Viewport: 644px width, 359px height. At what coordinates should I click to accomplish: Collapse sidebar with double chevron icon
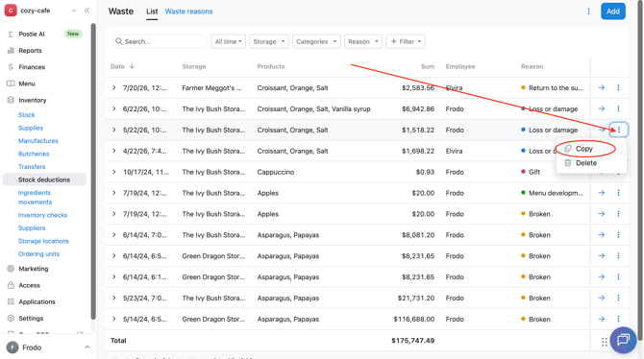coord(87,11)
